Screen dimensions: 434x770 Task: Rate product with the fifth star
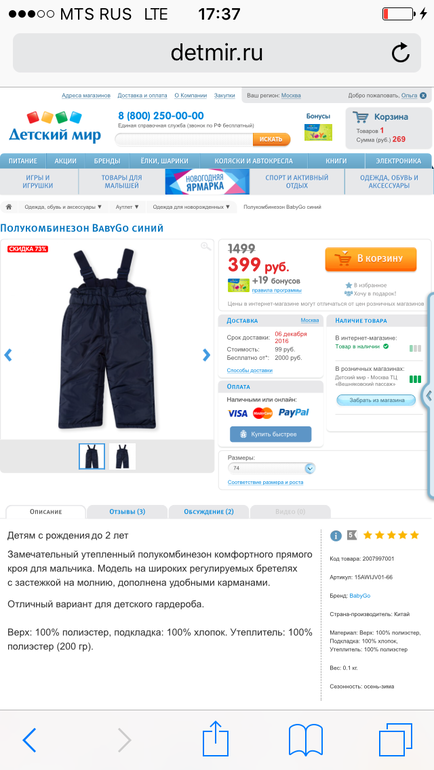pyautogui.click(x=415, y=535)
